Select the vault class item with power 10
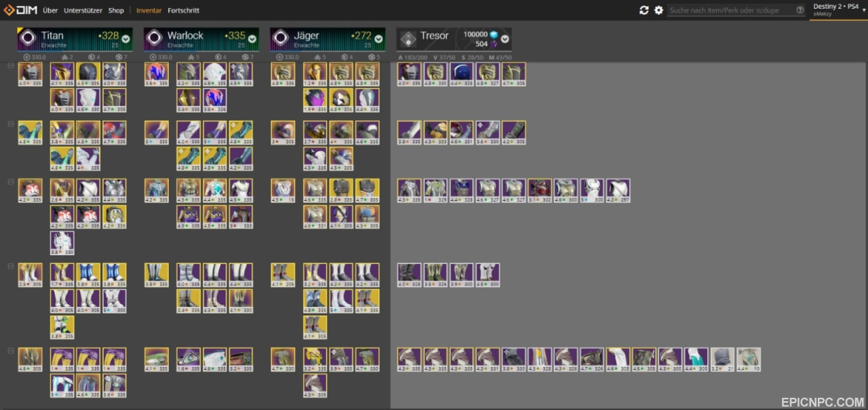 749,360
